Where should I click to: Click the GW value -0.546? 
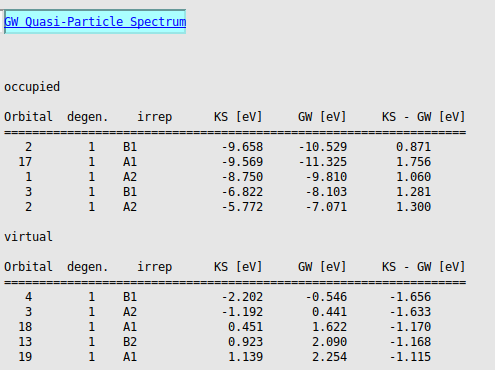point(326,297)
